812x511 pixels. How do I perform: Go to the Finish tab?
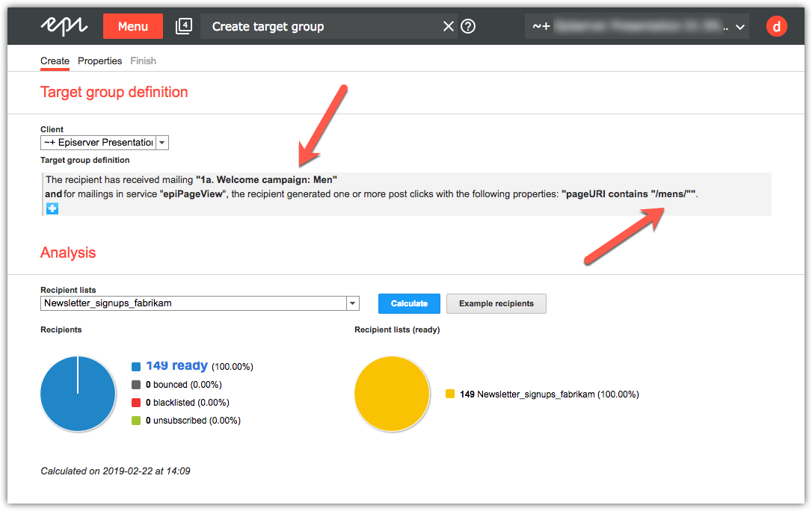(143, 61)
